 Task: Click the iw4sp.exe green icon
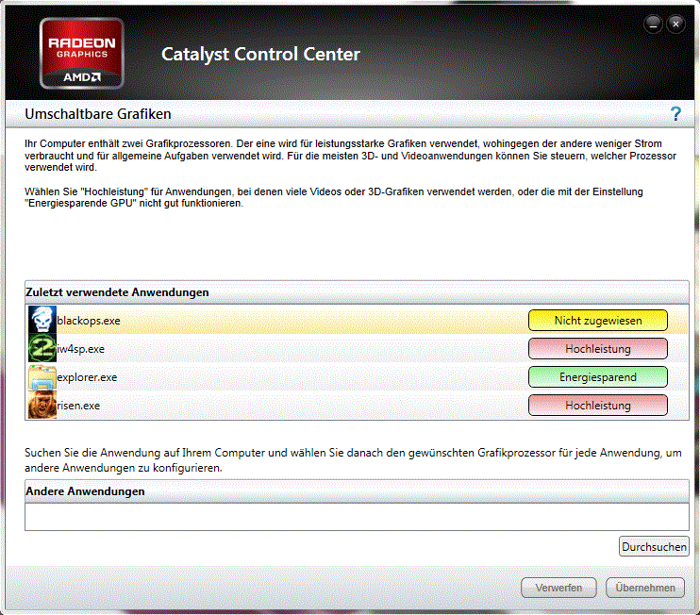[42, 348]
